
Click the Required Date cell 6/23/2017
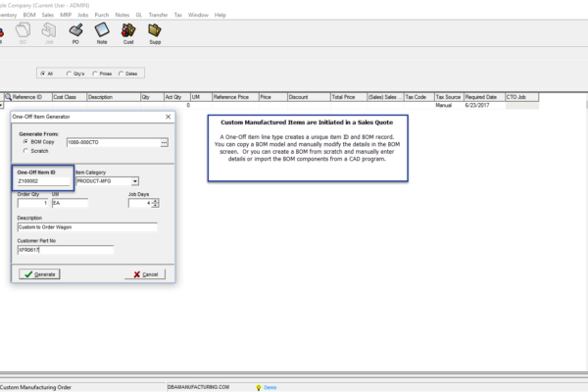[x=484, y=106]
